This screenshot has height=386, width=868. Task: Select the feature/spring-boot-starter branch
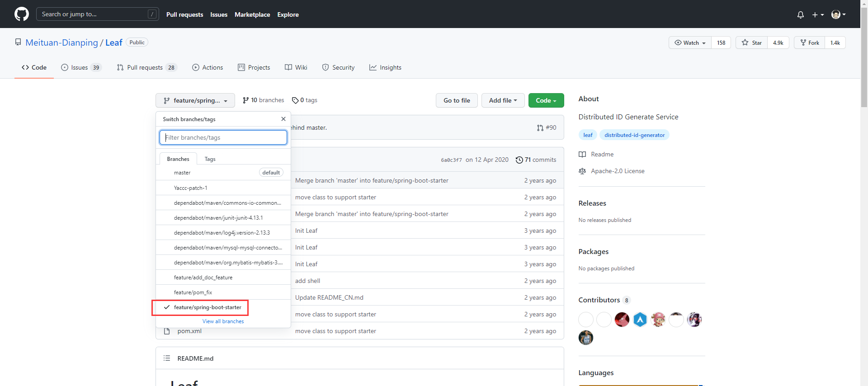pyautogui.click(x=223, y=307)
